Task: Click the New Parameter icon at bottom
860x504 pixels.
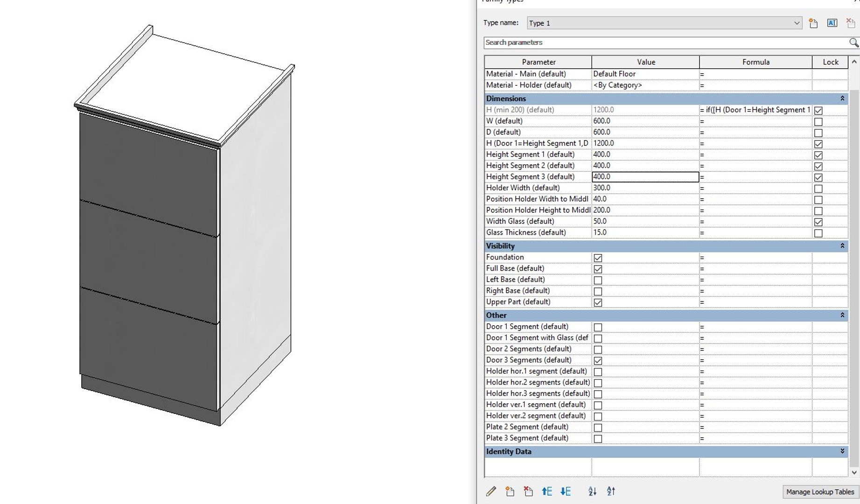Action: [510, 491]
